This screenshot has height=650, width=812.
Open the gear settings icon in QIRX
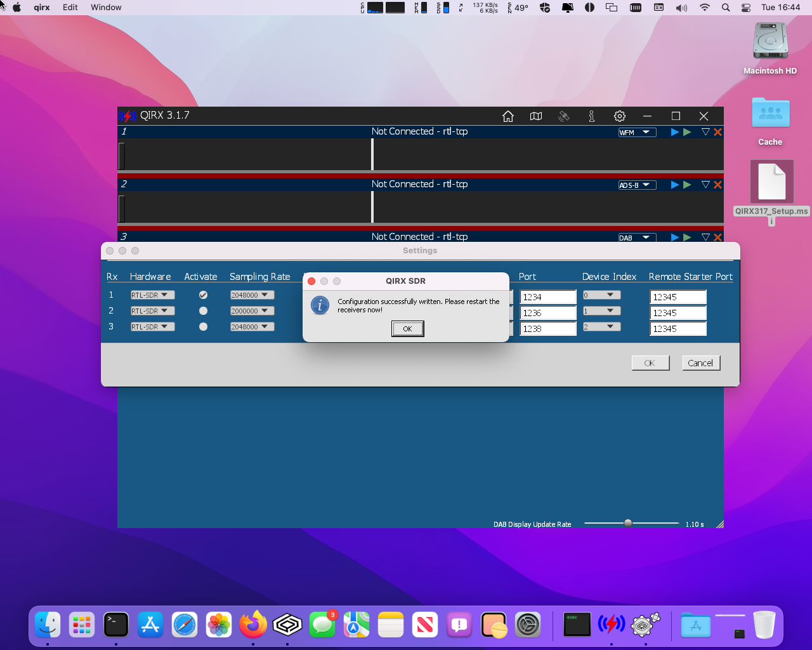[620, 116]
